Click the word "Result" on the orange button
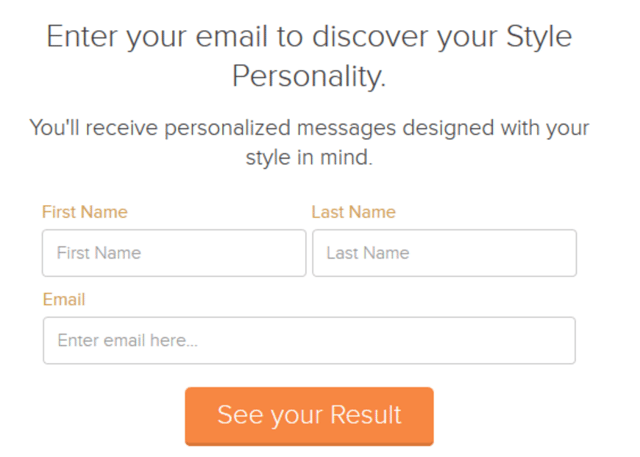Image resolution: width=640 pixels, height=457 pixels. click(x=366, y=415)
